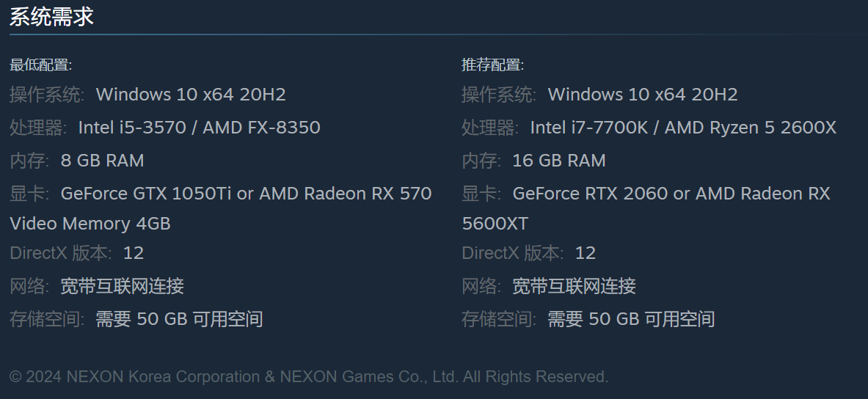Viewport: 868px width, 399px height.
Task: Click the 系统需求 section heading
Action: coord(51,16)
